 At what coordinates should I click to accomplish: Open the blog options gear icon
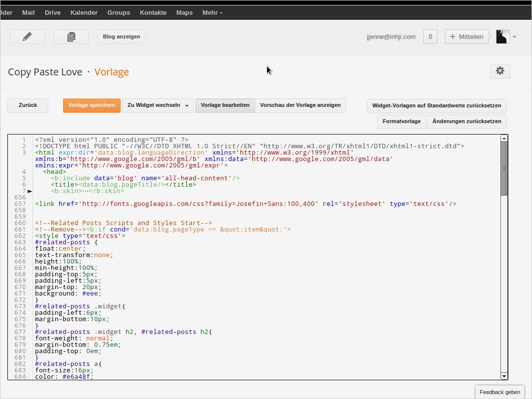coord(500,71)
